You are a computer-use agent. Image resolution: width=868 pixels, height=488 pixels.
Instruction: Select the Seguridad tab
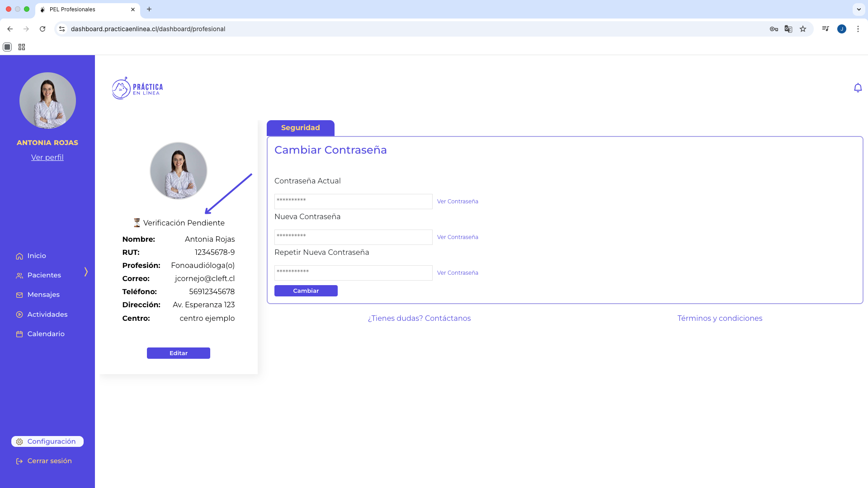click(301, 128)
